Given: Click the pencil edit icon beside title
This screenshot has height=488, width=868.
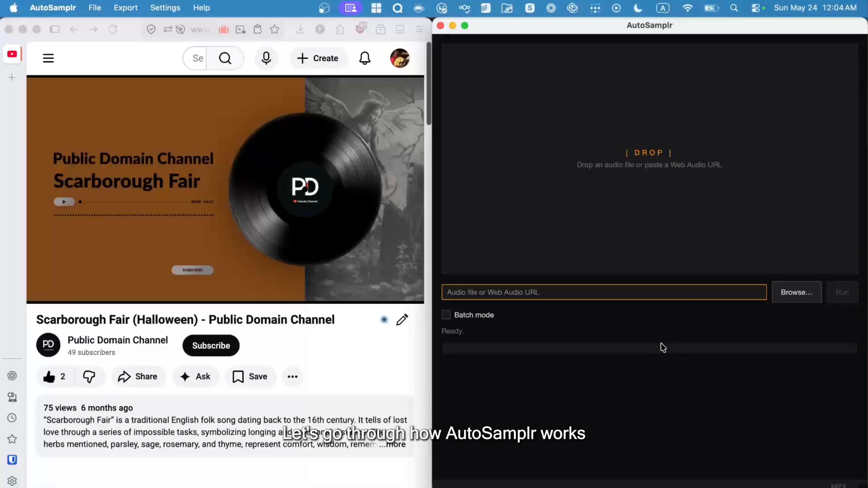Looking at the screenshot, I should (x=402, y=320).
